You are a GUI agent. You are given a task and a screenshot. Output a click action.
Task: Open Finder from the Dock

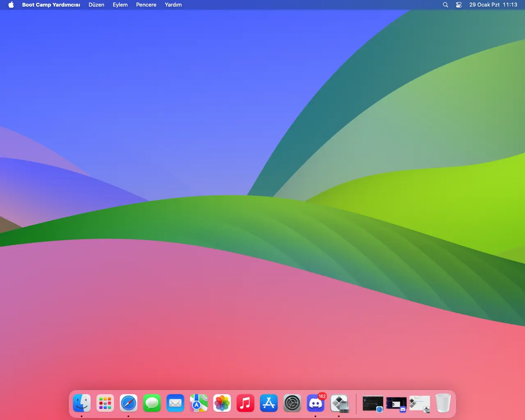coord(82,403)
